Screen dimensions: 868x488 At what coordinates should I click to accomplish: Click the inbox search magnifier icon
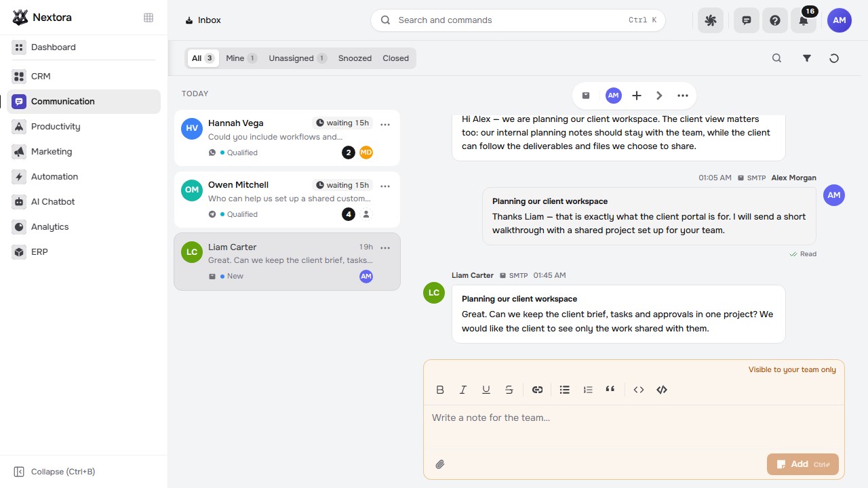coord(777,58)
